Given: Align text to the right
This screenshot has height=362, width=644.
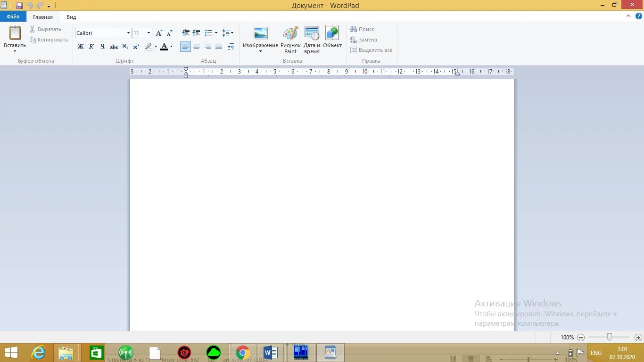Looking at the screenshot, I should point(208,47).
